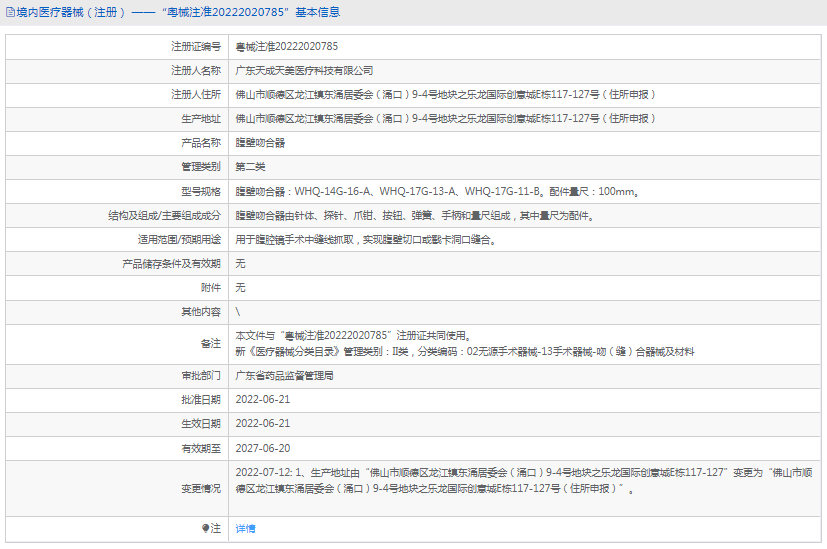Select the management category 第二类
827x549 pixels.
click(250, 167)
